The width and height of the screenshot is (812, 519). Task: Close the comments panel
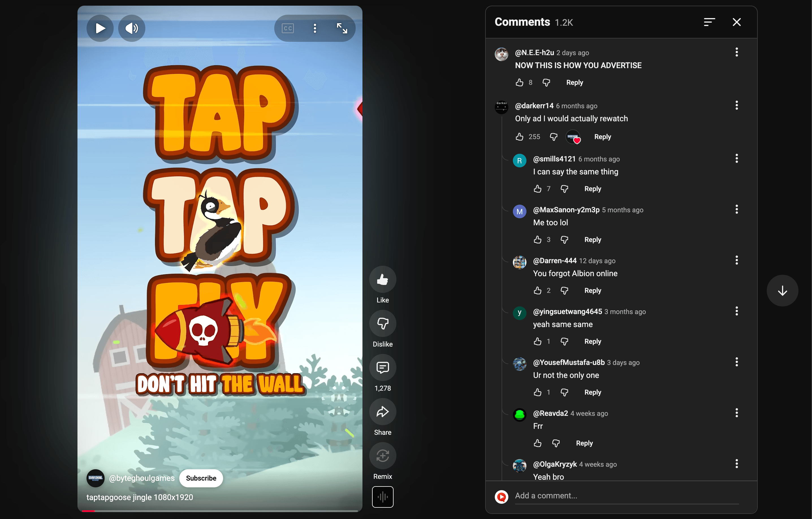coord(737,22)
